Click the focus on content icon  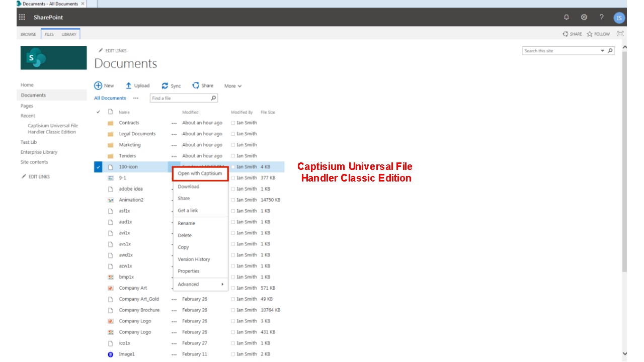point(620,34)
